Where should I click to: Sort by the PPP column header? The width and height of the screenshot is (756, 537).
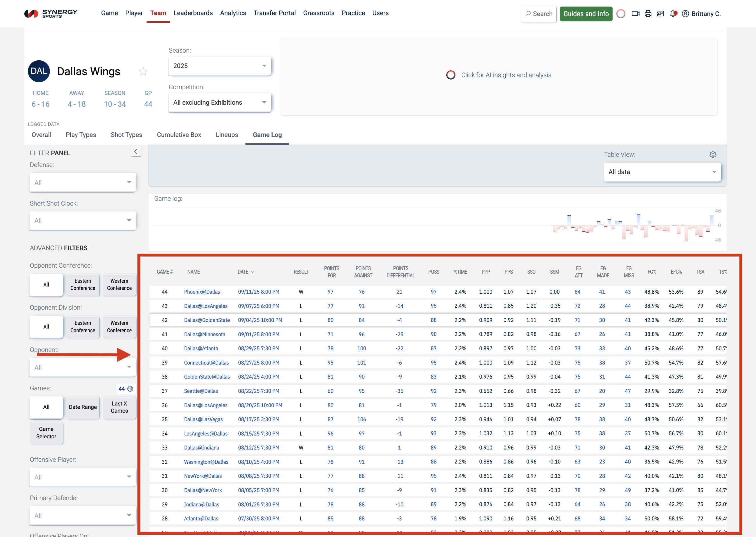pyautogui.click(x=485, y=272)
